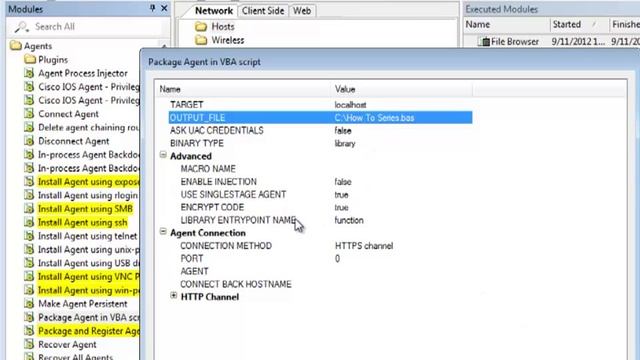The height and width of the screenshot is (360, 640).
Task: Collapse the Agent Connection section
Action: click(x=163, y=232)
